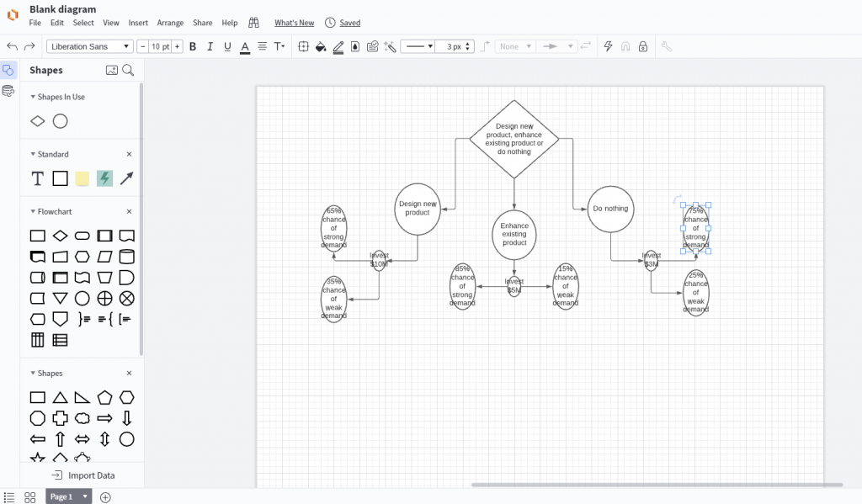This screenshot has width=862, height=504.
Task: Open the Page 1 tab dropdown arrow
Action: point(85,497)
